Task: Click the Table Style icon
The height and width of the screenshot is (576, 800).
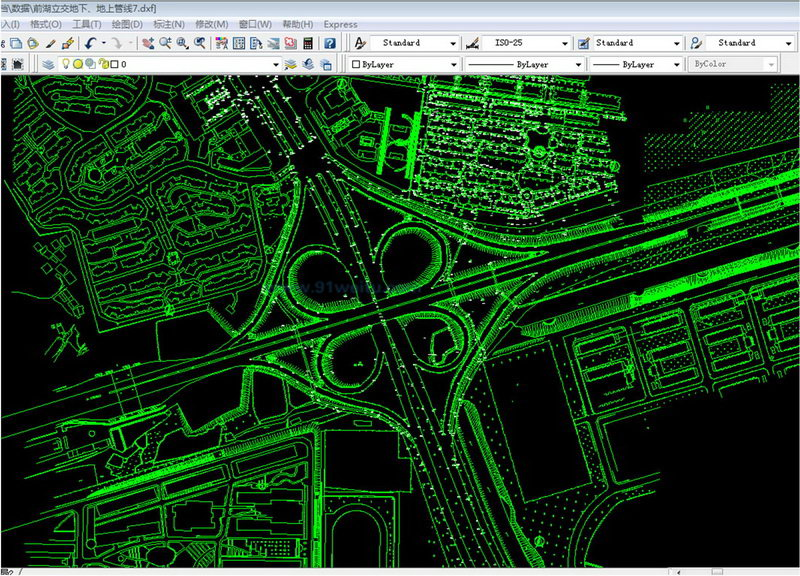Action: tap(583, 44)
